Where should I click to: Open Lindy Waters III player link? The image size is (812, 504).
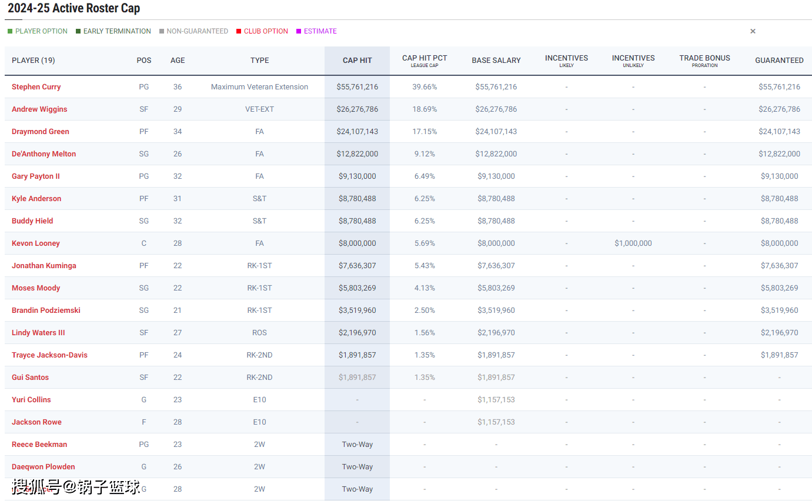click(x=38, y=332)
